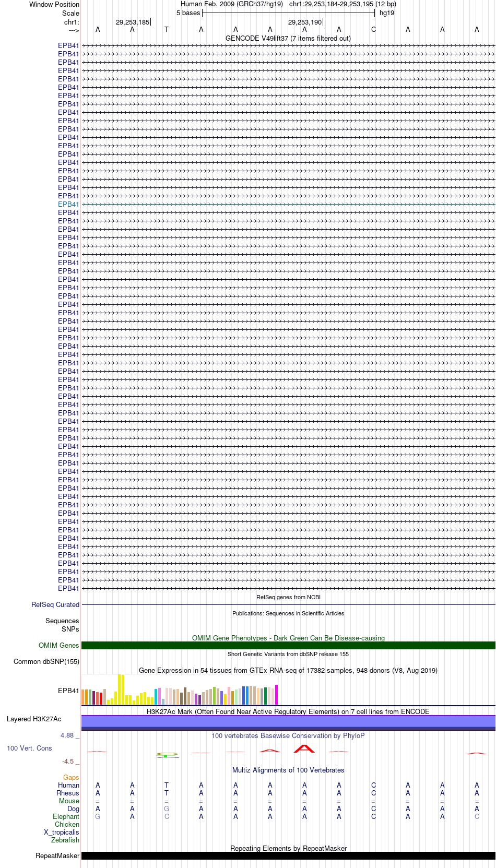Open the OMIM Genes track label
Viewport: 496px width, 868px height.
pyautogui.click(x=59, y=645)
